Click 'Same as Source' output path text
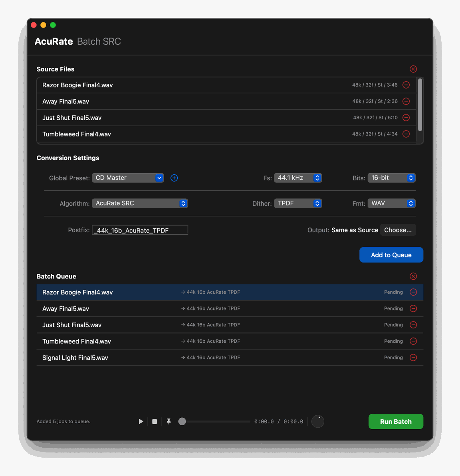 [x=355, y=230]
